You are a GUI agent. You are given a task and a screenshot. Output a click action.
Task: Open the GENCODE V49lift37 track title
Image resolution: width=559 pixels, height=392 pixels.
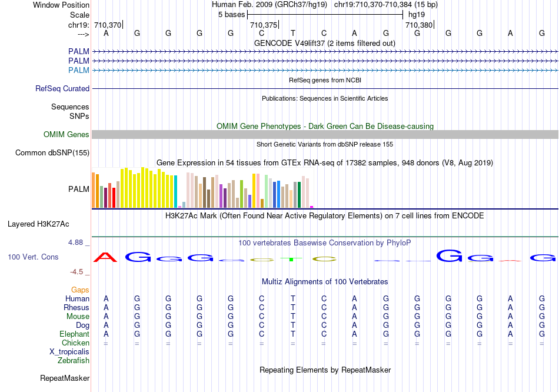point(324,43)
